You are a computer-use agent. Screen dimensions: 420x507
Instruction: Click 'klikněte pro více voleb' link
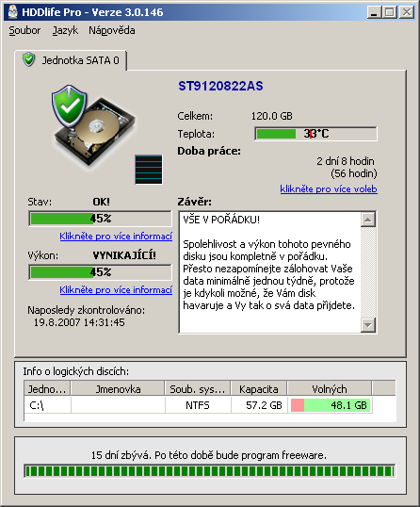tap(329, 188)
